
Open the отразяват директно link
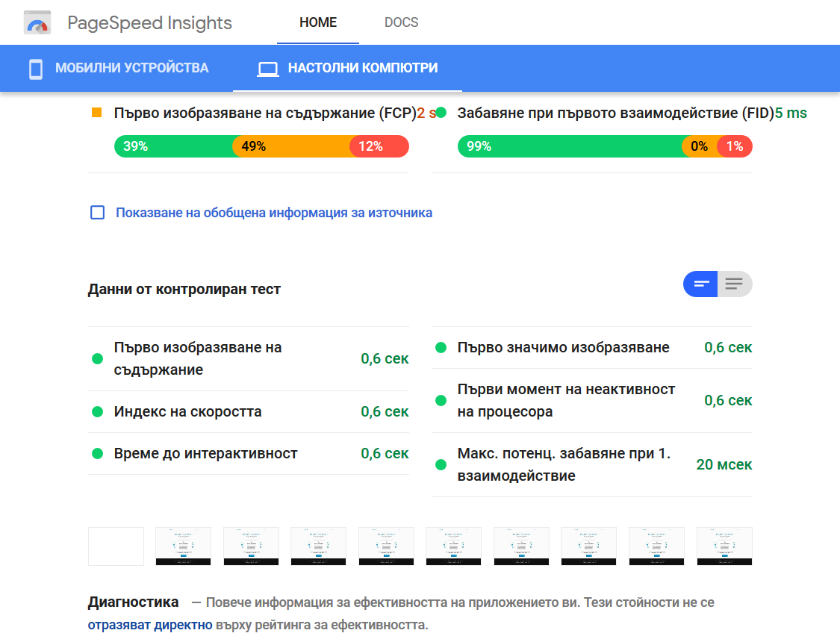[150, 625]
